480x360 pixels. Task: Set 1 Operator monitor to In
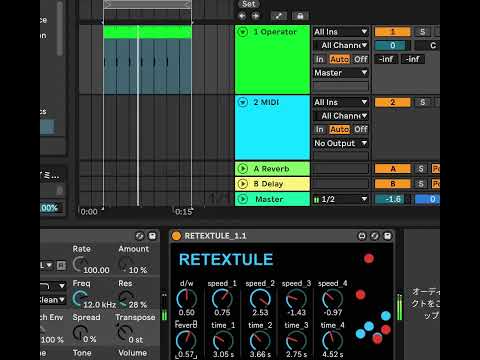[320, 59]
